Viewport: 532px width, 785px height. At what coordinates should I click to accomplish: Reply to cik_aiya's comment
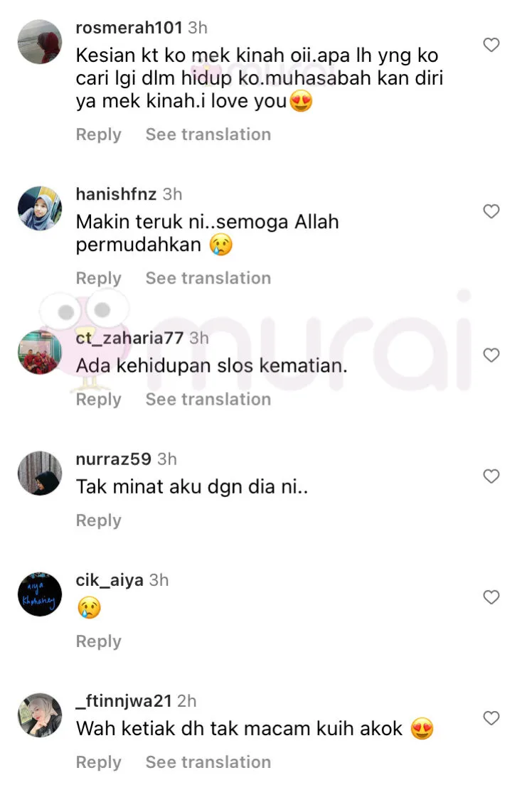pos(99,642)
